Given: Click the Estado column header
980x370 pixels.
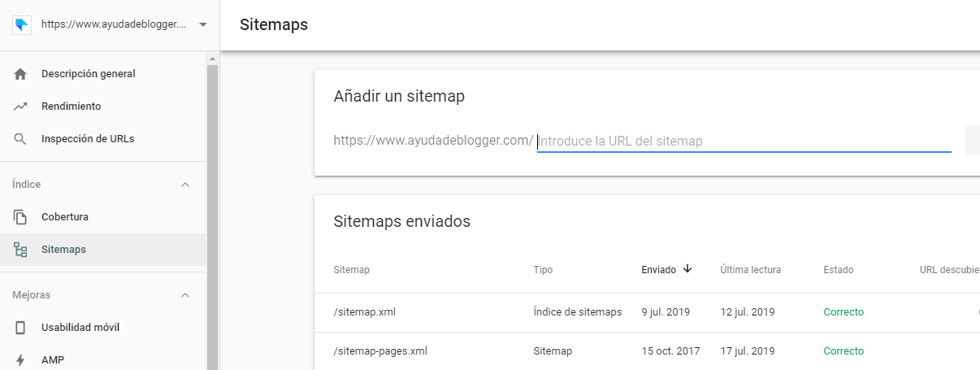Looking at the screenshot, I should (x=839, y=270).
